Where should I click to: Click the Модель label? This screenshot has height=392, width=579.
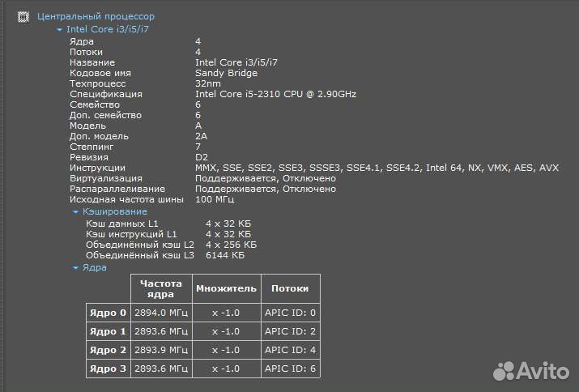pos(88,126)
